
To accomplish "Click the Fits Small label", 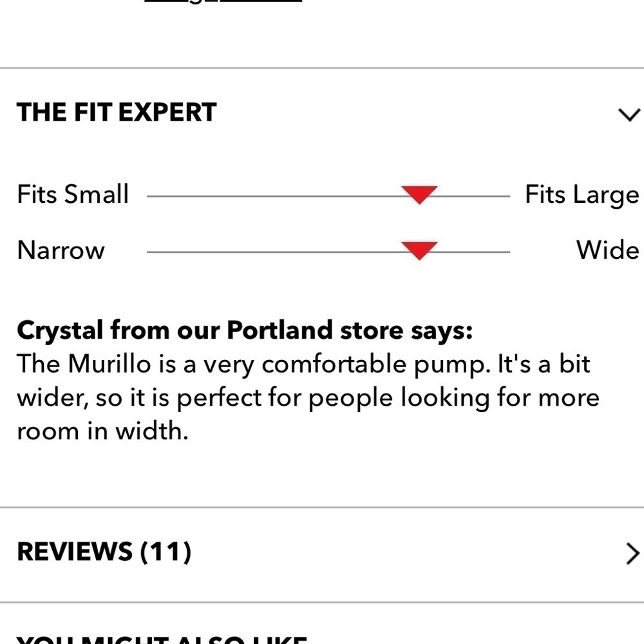I will 73,194.
